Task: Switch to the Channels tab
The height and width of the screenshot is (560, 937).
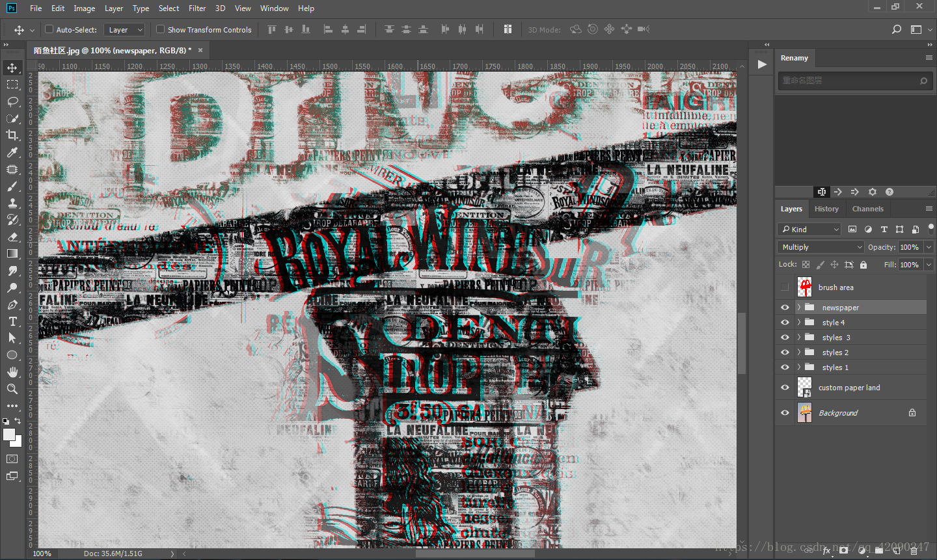Action: 867,209
